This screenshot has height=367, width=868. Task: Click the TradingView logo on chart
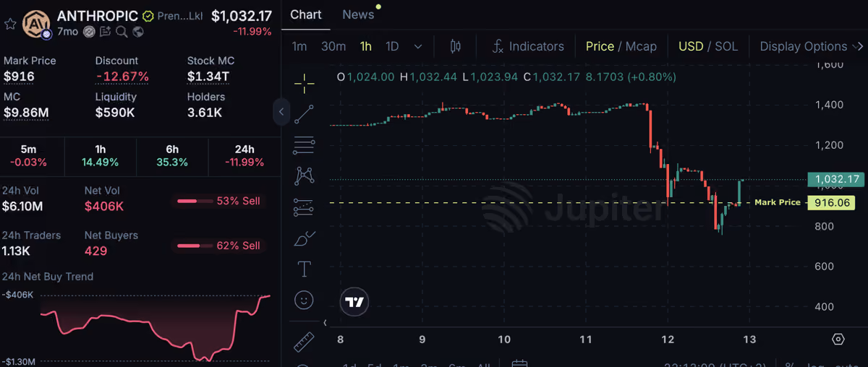pos(354,302)
